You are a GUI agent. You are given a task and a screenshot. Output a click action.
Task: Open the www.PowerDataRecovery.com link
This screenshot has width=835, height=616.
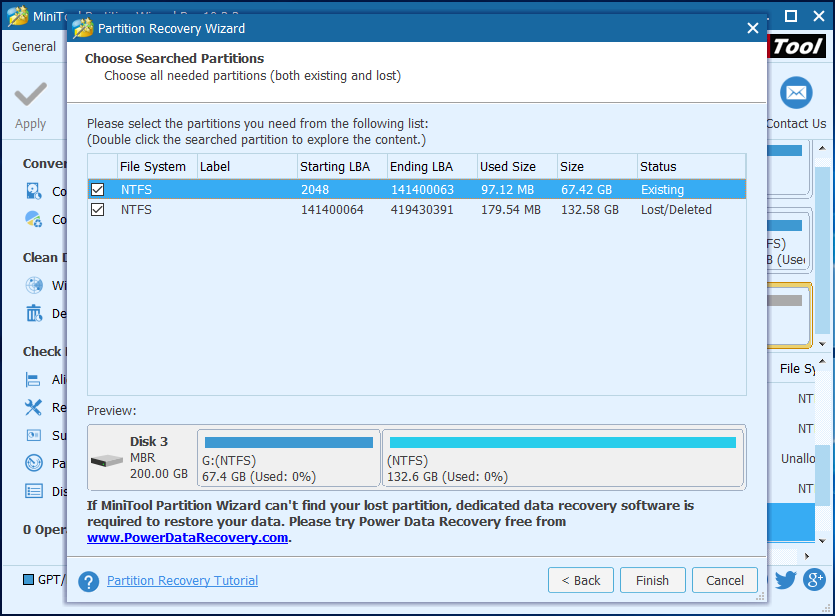pos(187,538)
